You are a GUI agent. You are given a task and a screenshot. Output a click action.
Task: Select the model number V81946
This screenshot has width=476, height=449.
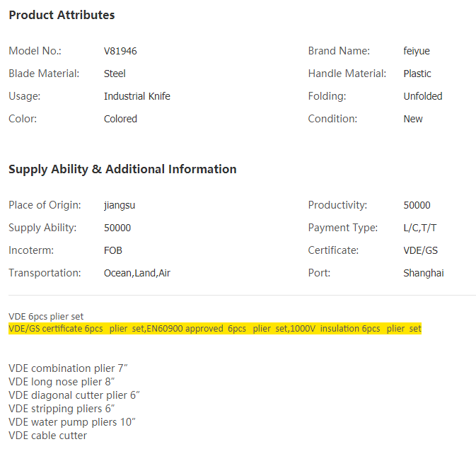pos(125,51)
